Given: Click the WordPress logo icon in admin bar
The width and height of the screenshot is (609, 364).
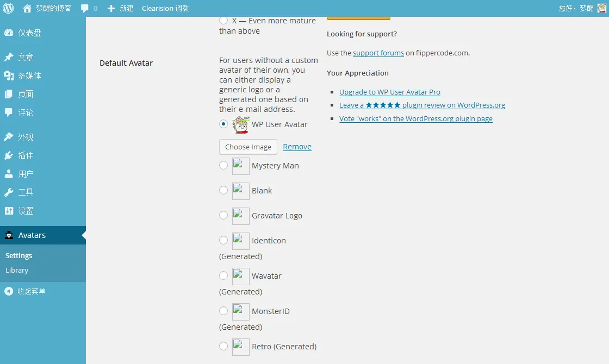Looking at the screenshot, I should pyautogui.click(x=9, y=8).
